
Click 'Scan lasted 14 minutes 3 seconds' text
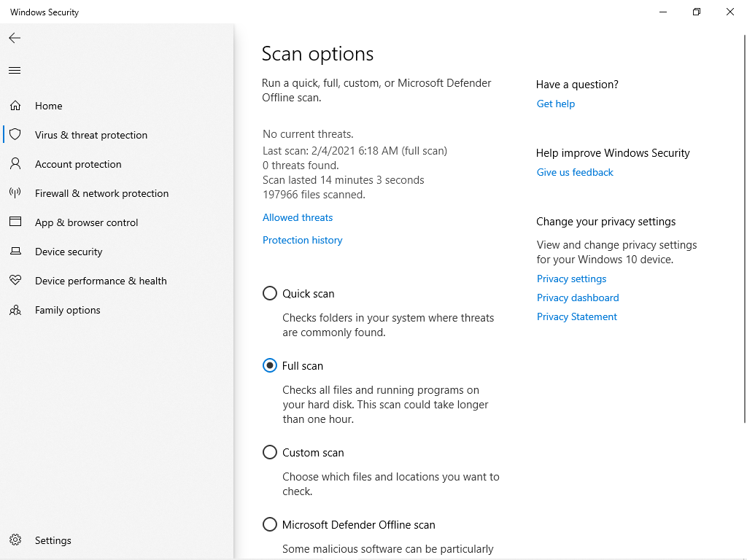tap(343, 180)
